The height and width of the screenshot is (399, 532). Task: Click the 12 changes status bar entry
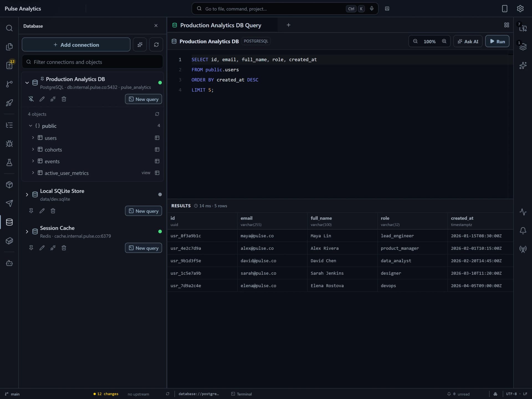[x=106, y=394]
